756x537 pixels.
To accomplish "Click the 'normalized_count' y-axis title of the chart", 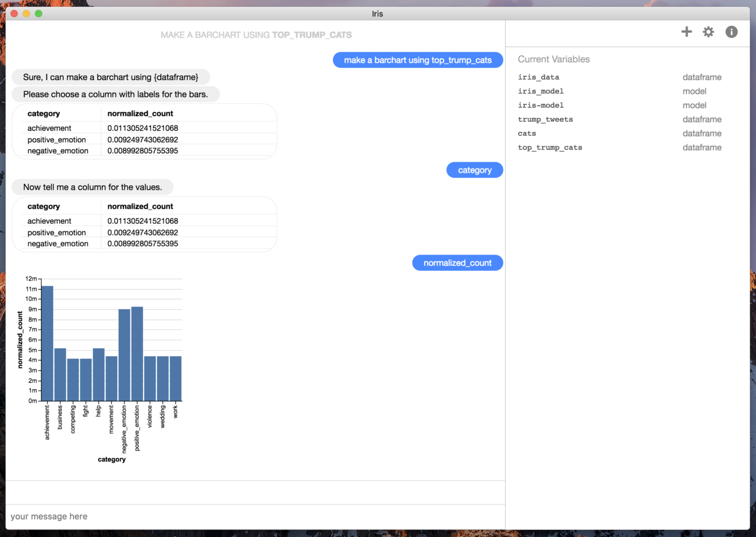I will [x=20, y=339].
